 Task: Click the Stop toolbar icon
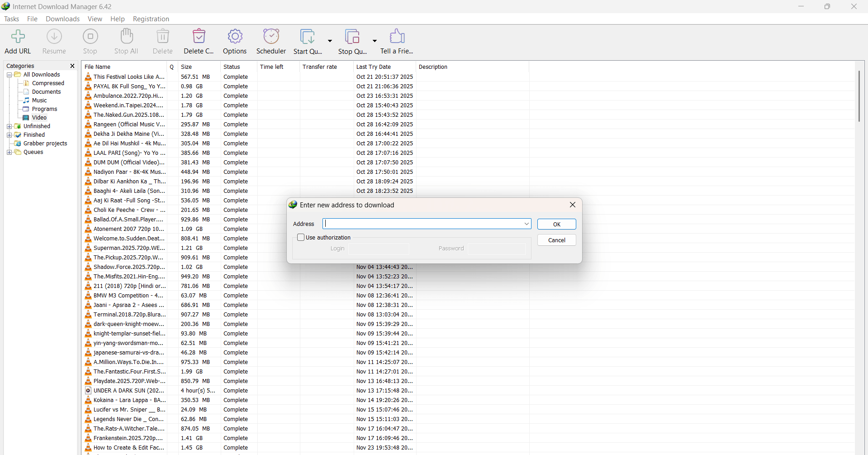[90, 37]
